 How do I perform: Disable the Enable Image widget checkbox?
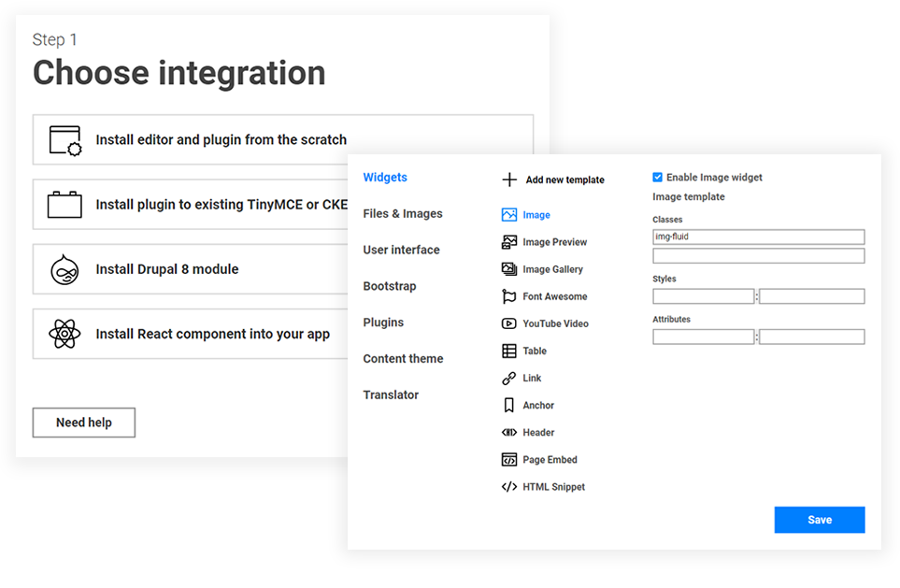click(x=658, y=178)
